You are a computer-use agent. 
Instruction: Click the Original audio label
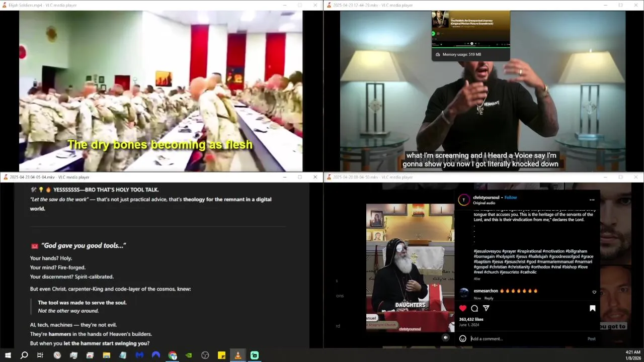(484, 203)
